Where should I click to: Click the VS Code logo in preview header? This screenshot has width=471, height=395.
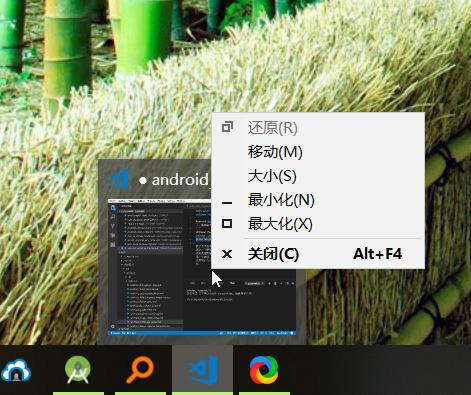coord(119,179)
